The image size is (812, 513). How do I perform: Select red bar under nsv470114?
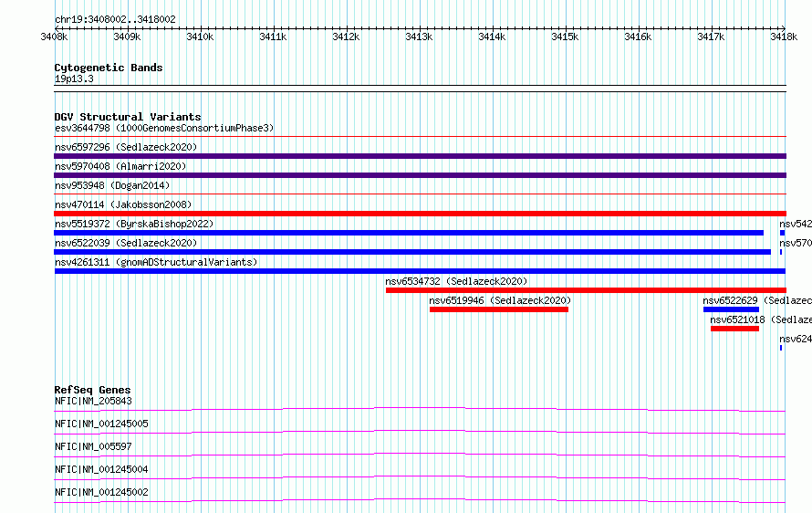(420, 214)
